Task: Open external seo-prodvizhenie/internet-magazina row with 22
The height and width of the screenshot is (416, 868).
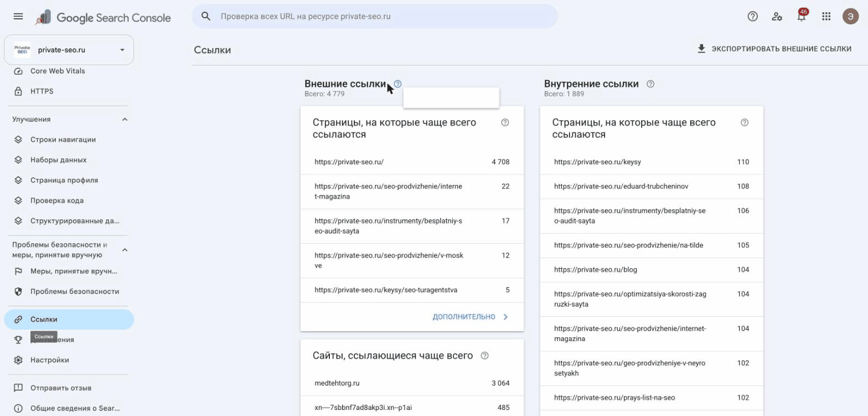Action: pos(412,192)
